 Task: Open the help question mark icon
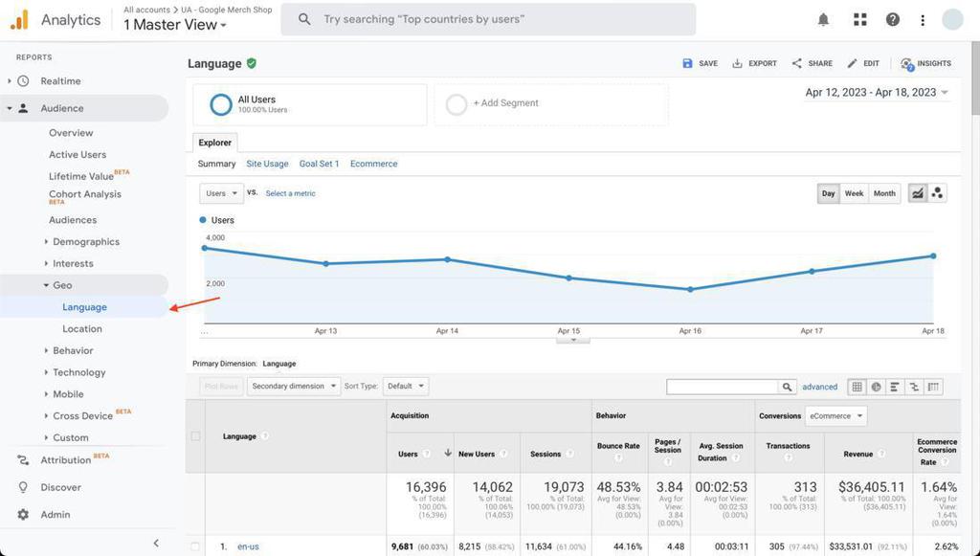point(893,19)
